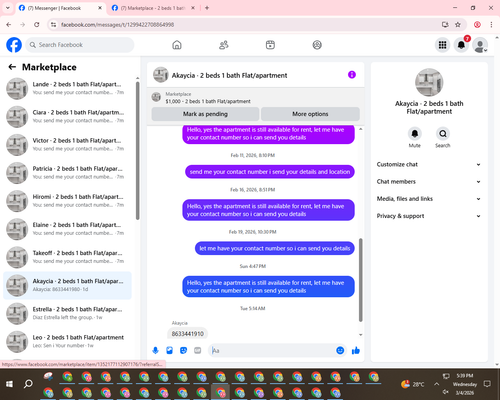Open the Ciara conversation
This screenshot has height=400, width=500.
pyautogui.click(x=67, y=117)
